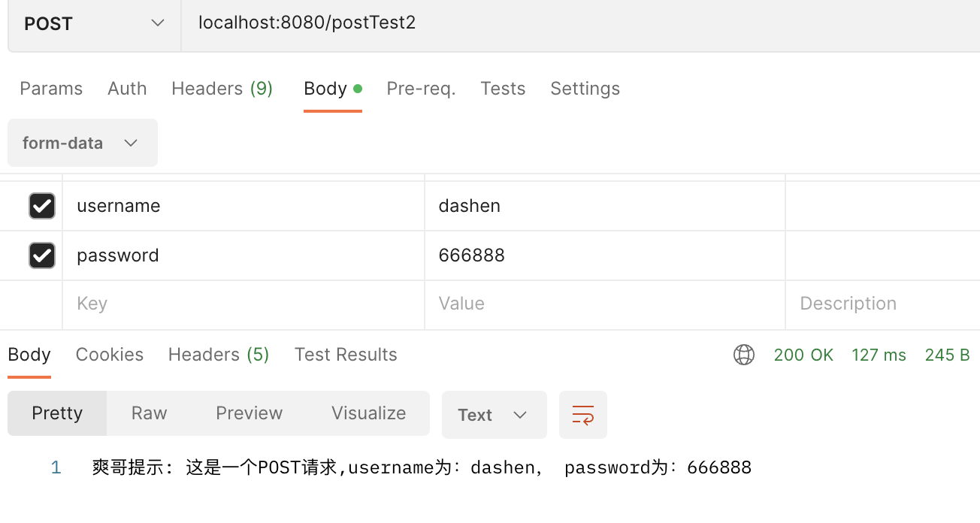The width and height of the screenshot is (980, 523).
Task: Open the request Settings tab
Action: 585,89
